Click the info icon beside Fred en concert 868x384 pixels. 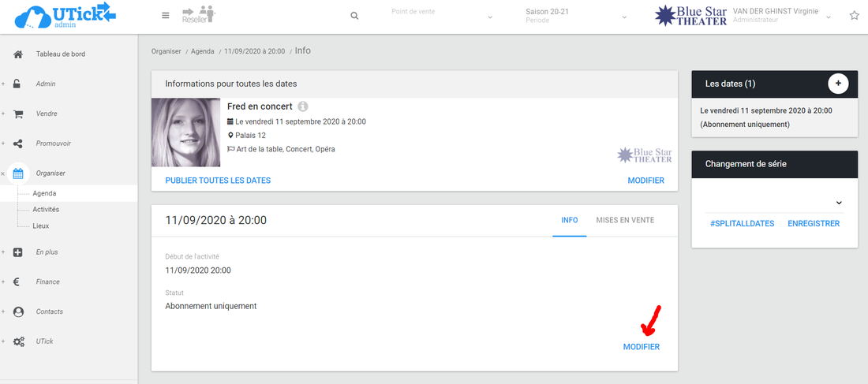coord(303,106)
